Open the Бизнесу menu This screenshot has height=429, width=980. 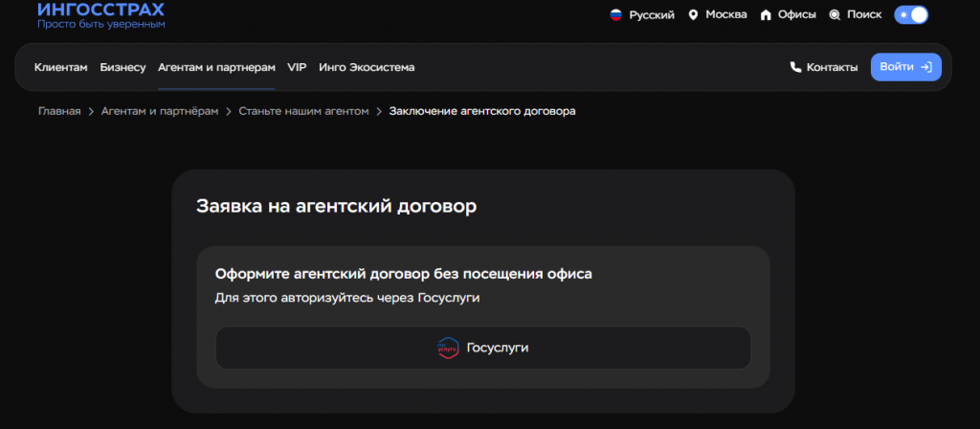click(x=122, y=67)
